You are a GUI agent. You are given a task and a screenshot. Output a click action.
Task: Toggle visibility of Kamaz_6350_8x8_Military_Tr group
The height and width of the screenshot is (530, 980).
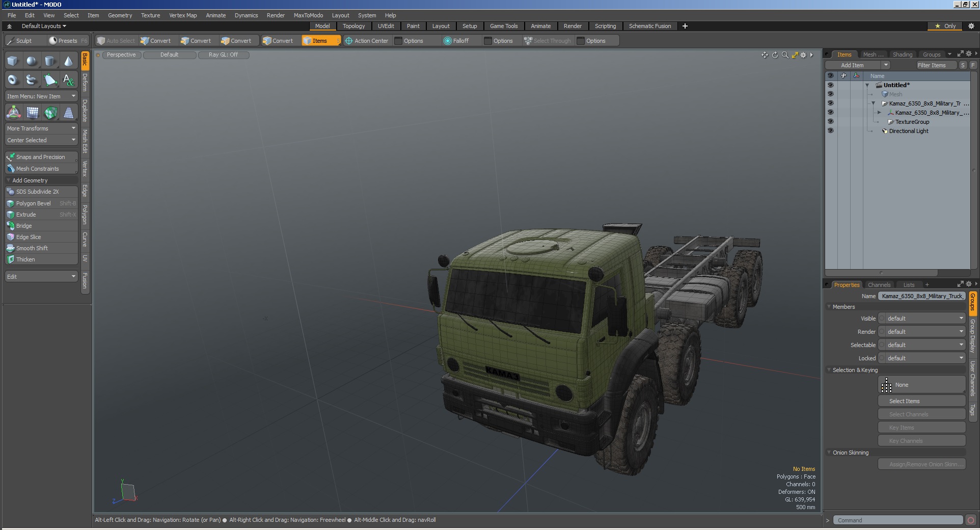click(x=831, y=103)
